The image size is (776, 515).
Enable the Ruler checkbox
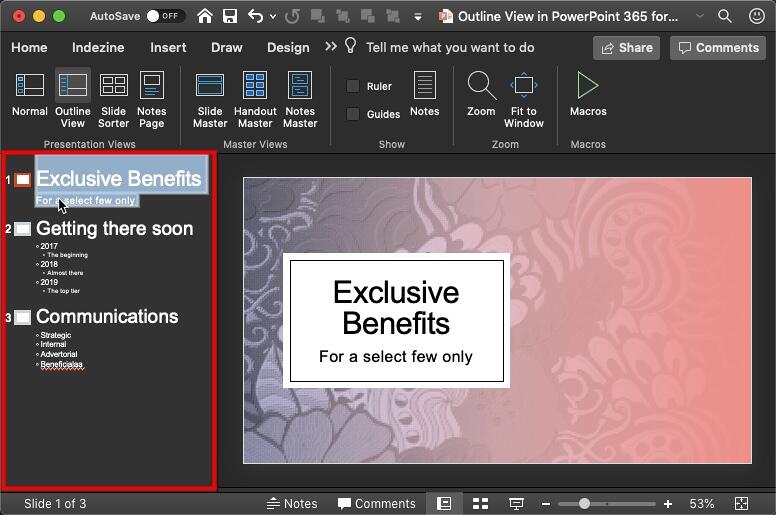click(x=353, y=86)
